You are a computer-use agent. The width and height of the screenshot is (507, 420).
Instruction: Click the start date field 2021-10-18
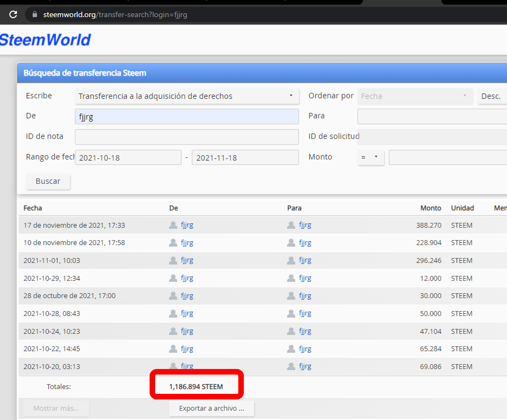tap(128, 157)
